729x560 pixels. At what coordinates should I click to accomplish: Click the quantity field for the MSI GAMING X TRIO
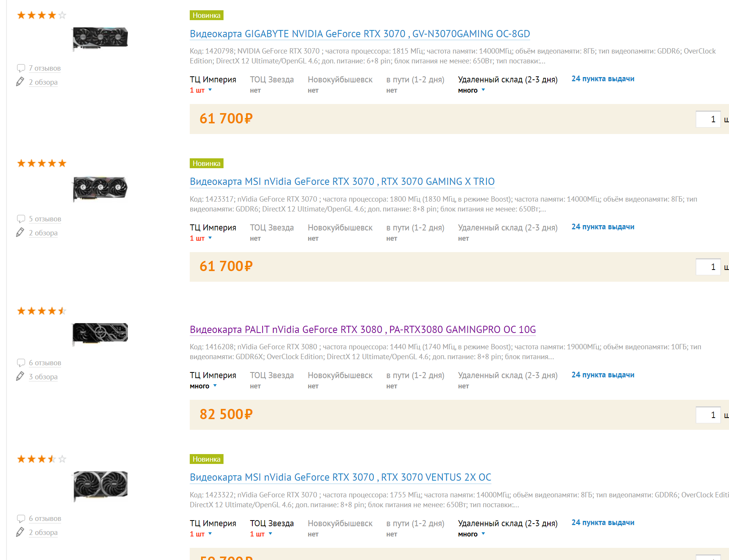pos(708,267)
